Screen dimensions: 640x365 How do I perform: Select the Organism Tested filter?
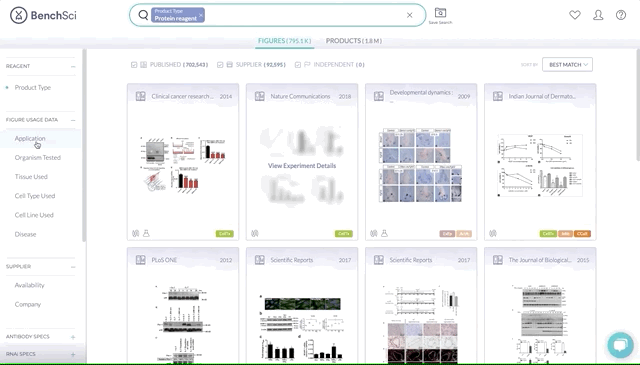click(x=38, y=158)
